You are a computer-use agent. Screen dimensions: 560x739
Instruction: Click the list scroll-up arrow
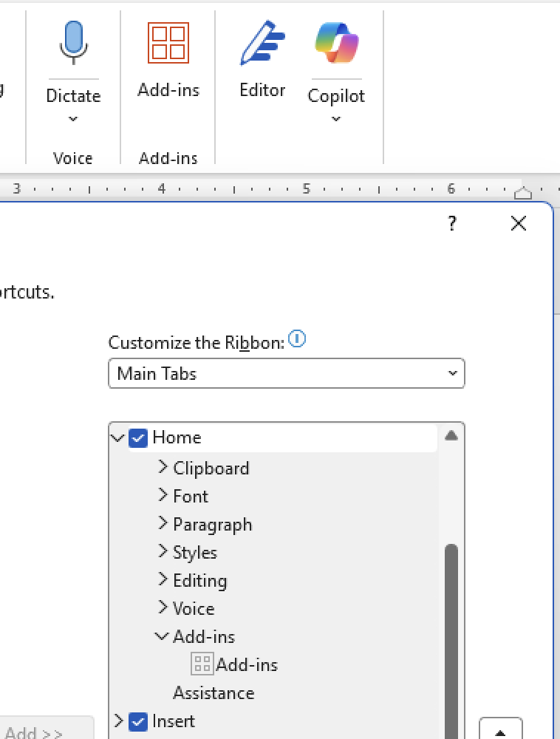(x=451, y=435)
